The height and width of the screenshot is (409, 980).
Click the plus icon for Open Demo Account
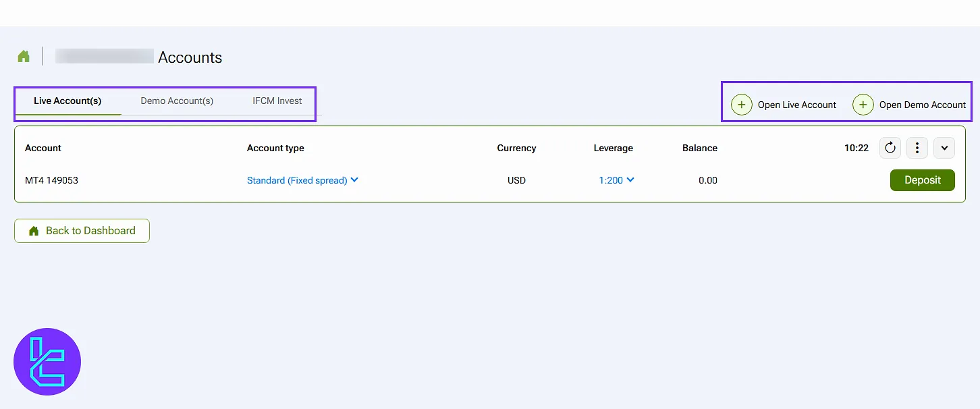(863, 105)
